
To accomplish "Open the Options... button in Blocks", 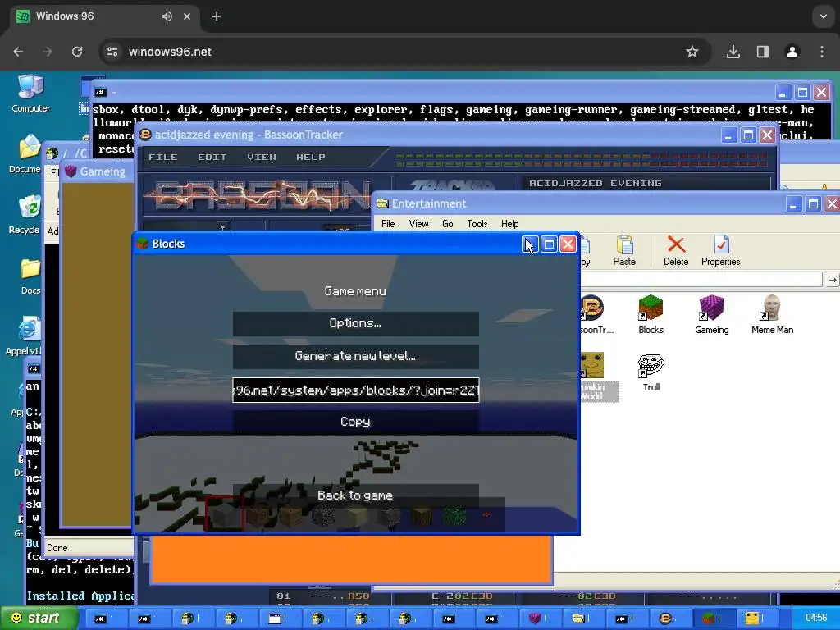I will click(x=356, y=323).
